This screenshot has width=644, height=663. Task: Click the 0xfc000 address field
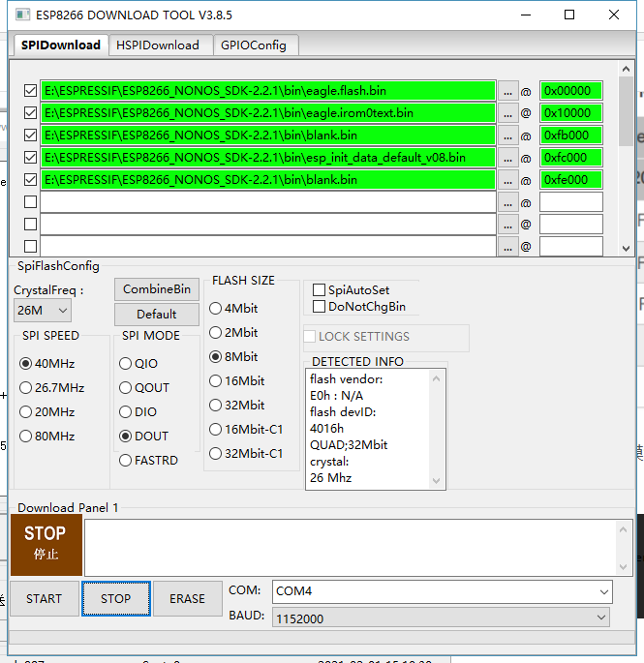(x=570, y=158)
